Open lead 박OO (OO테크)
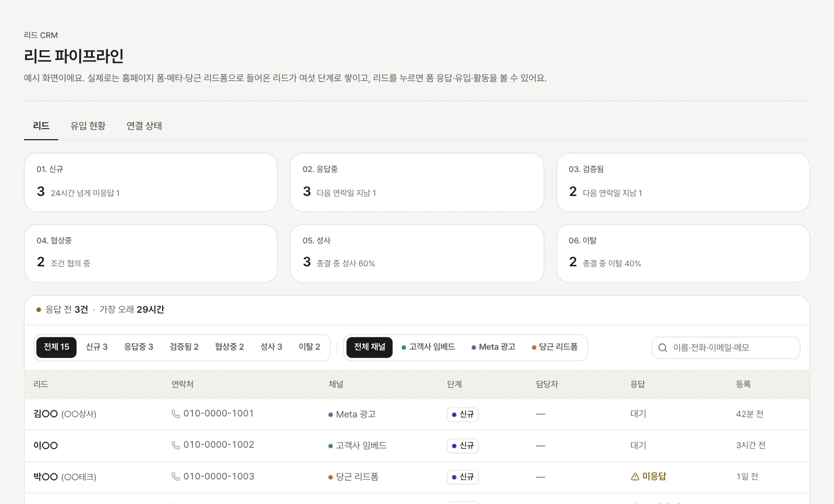Image resolution: width=834 pixels, height=504 pixels. pyautogui.click(x=65, y=477)
